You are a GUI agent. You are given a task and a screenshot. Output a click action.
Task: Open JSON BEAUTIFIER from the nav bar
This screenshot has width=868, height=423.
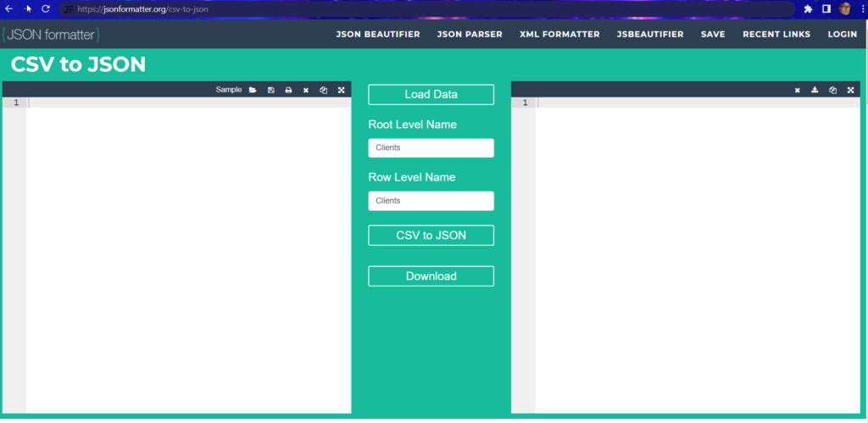(378, 34)
